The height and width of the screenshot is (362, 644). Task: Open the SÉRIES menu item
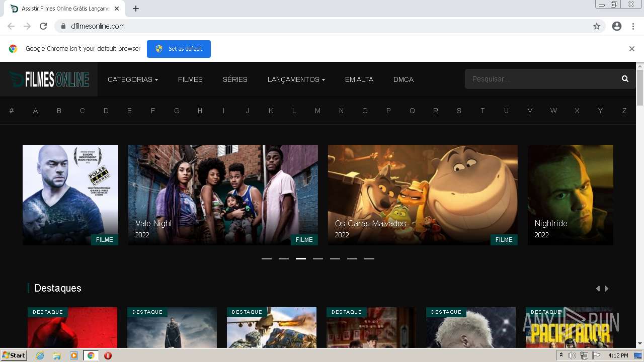tap(235, 79)
